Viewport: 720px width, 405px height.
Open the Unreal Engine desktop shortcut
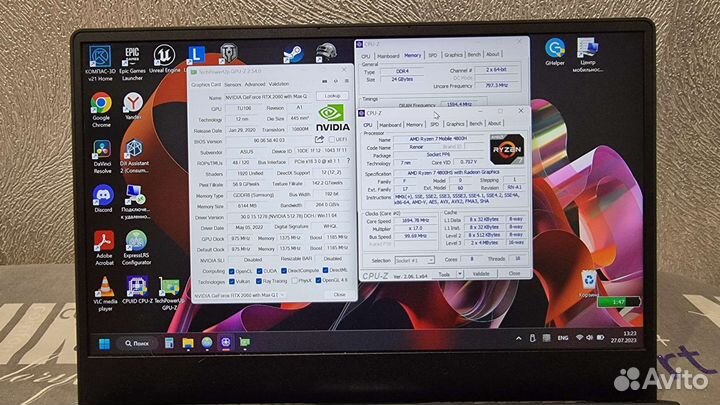coord(164,60)
